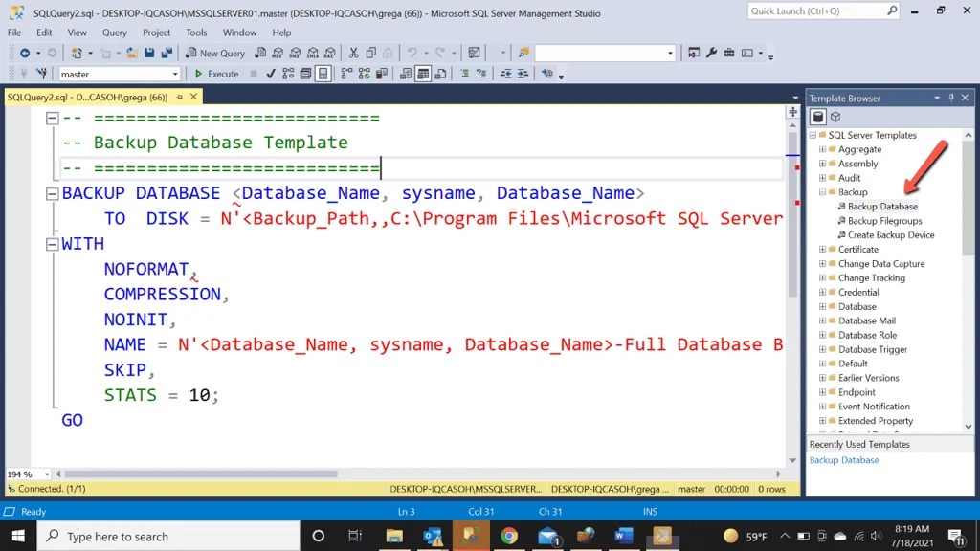Comment out the selected lines icon
This screenshot has width=980, height=551.
coord(464,74)
